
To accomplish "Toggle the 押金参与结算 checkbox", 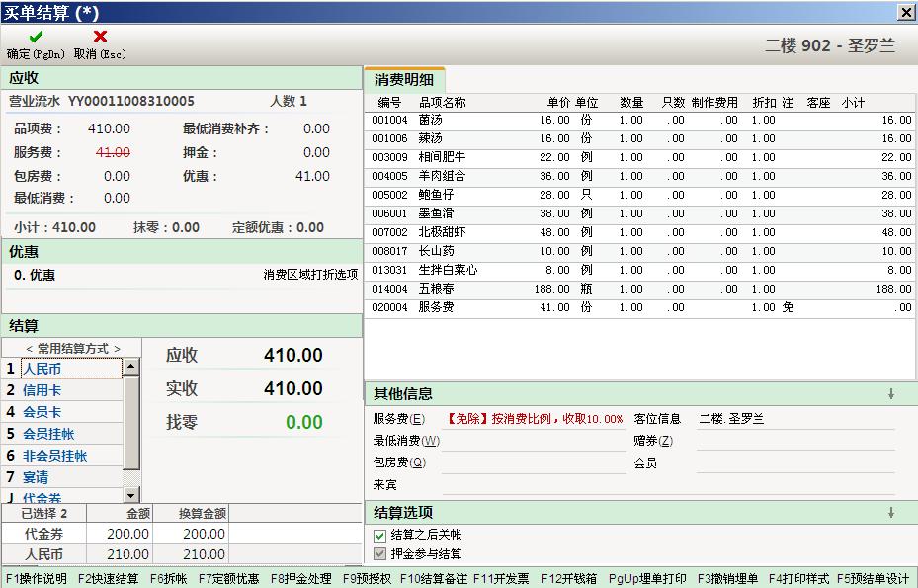I will pos(380,554).
